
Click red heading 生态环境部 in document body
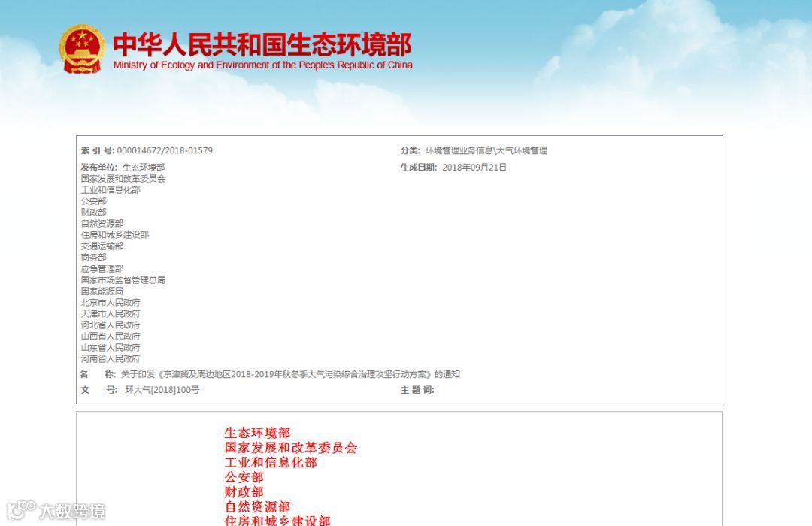(x=257, y=433)
